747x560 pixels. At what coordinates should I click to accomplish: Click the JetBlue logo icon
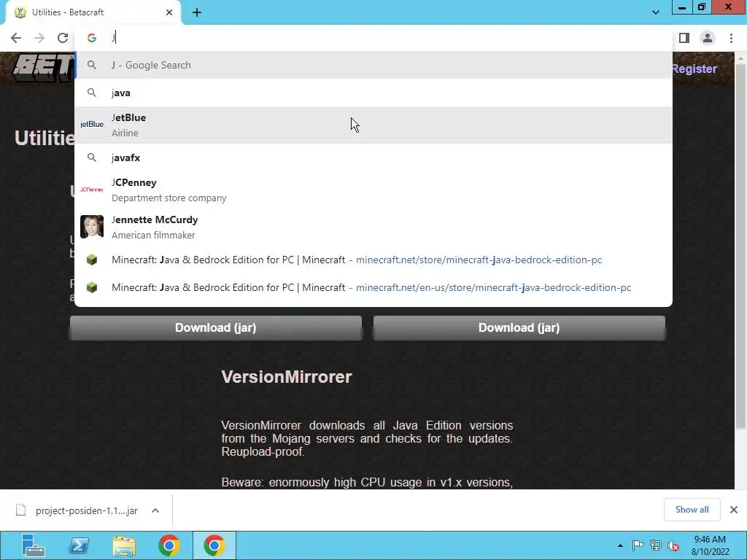tap(92, 124)
